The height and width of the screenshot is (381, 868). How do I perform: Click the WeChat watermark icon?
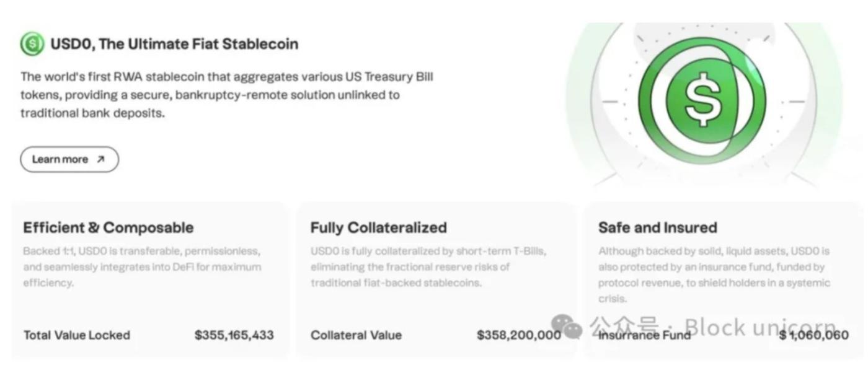[565, 325]
